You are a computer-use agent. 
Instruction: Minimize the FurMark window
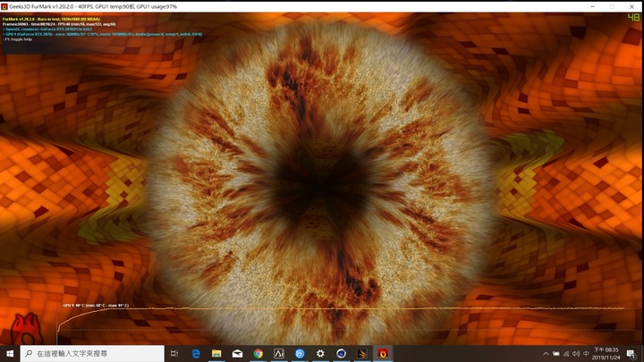(593, 6)
